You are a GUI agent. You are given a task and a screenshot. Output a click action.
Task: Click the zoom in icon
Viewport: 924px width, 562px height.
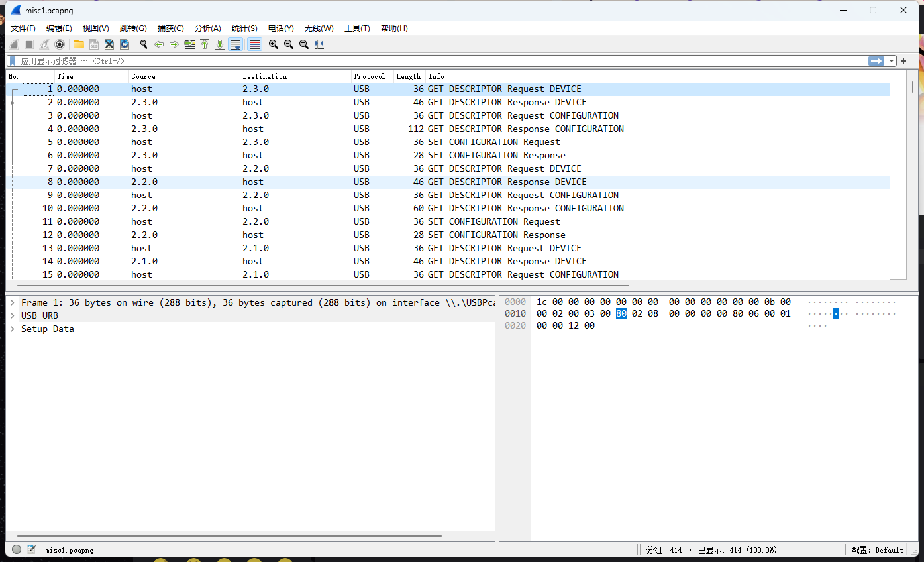pos(273,44)
